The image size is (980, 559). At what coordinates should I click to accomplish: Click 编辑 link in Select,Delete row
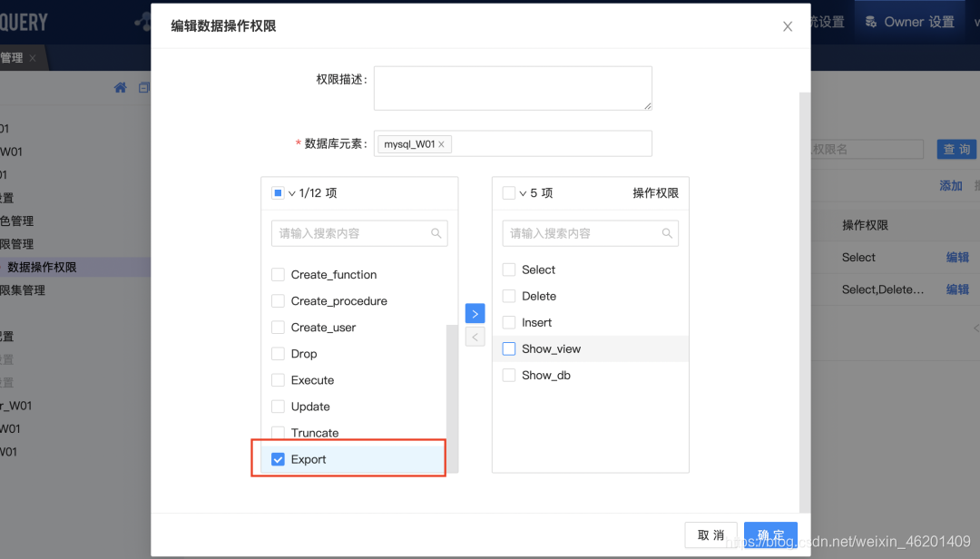point(957,289)
